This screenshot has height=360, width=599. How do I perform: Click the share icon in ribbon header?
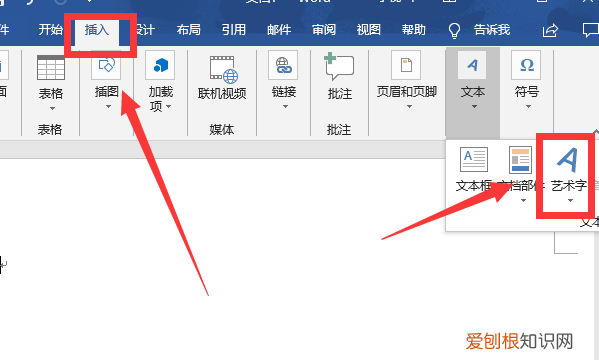tap(550, 30)
